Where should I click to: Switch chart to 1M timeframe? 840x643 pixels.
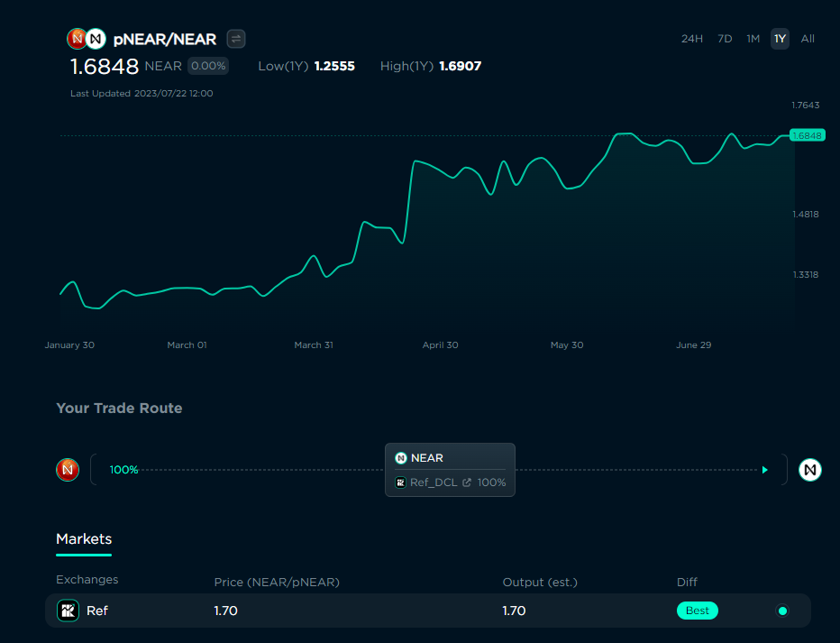point(753,39)
